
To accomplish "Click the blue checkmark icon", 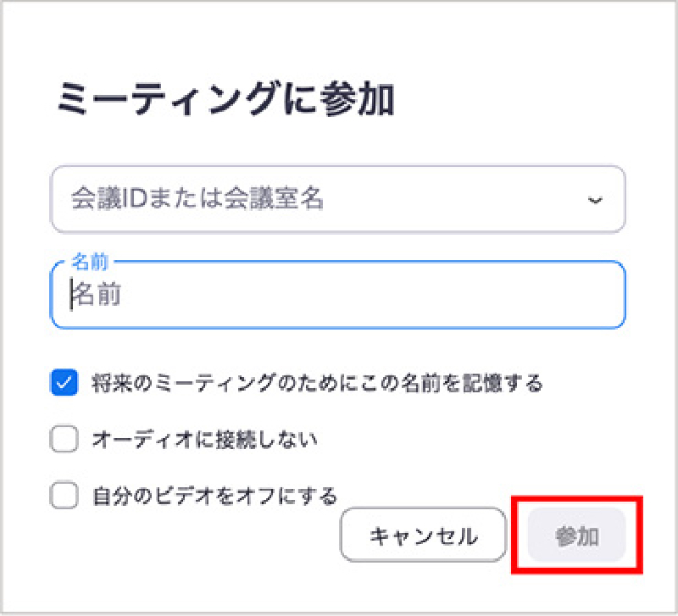I will 64,383.
